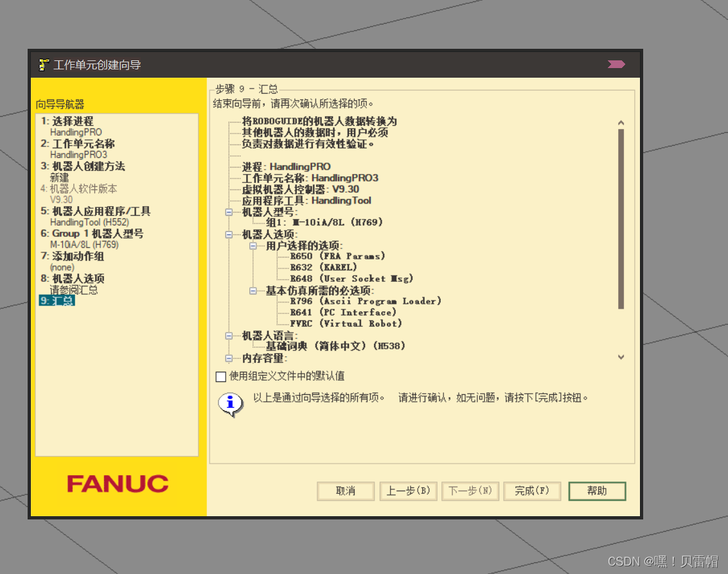This screenshot has width=728, height=574.
Task: Collapse the 用户选择的选项 node
Action: pyautogui.click(x=253, y=246)
